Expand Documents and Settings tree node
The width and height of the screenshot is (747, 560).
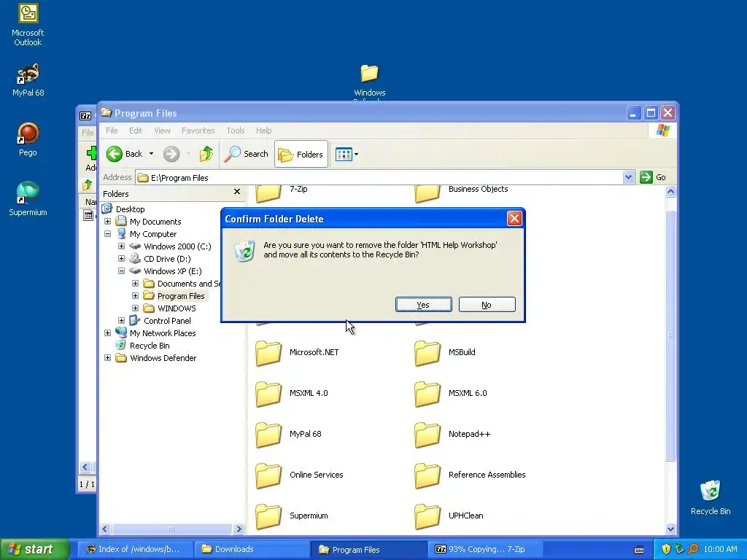click(x=135, y=284)
